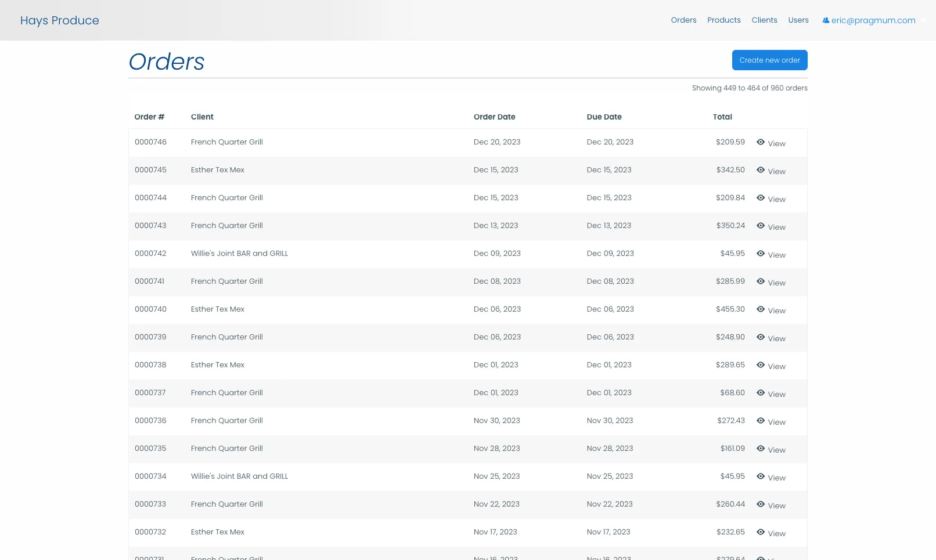Click the eye icon beside Willie's Joint order 0000742
This screenshot has width=936, height=560.
761,252
